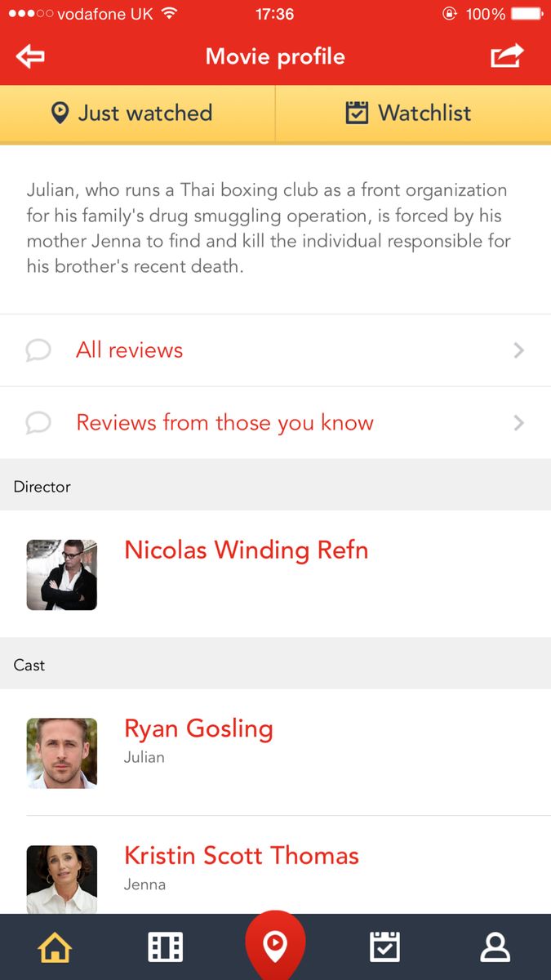This screenshot has width=551, height=980.
Task: Open the film strip movies icon
Action: (165, 947)
